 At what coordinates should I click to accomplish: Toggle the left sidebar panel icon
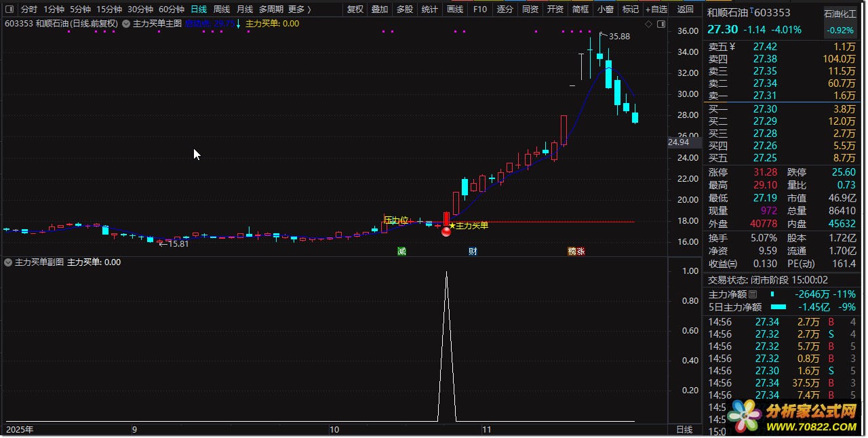click(9, 9)
